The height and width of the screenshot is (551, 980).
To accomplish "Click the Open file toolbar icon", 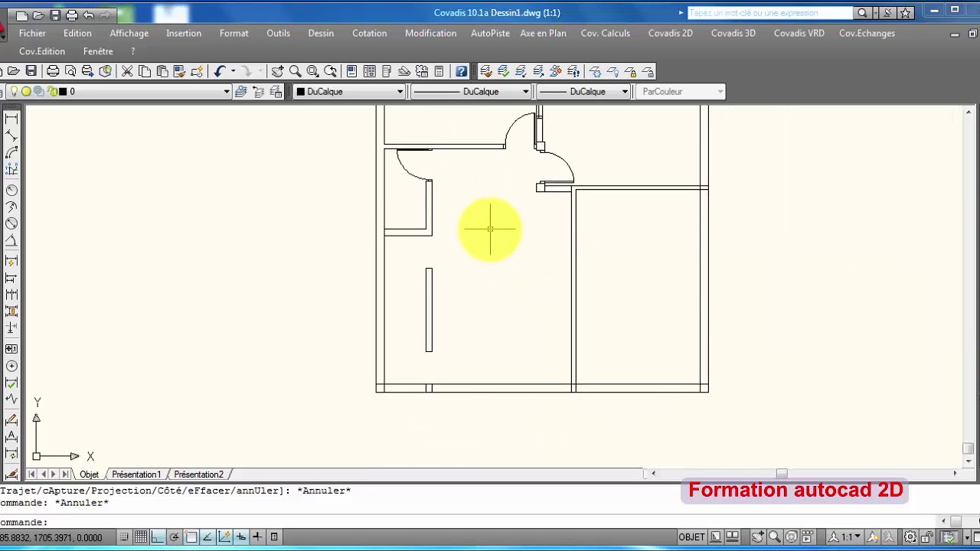I will click(14, 71).
